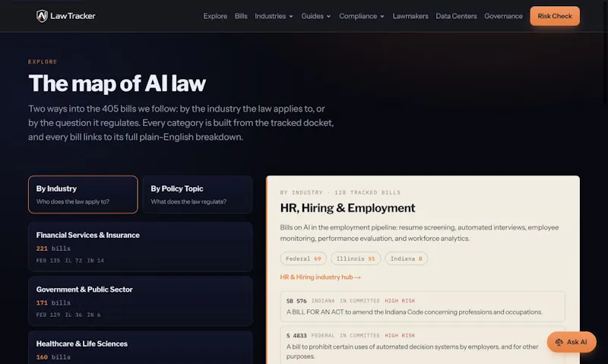This screenshot has width=608, height=364.
Task: Expand the Compliance dropdown menu
Action: (x=362, y=16)
